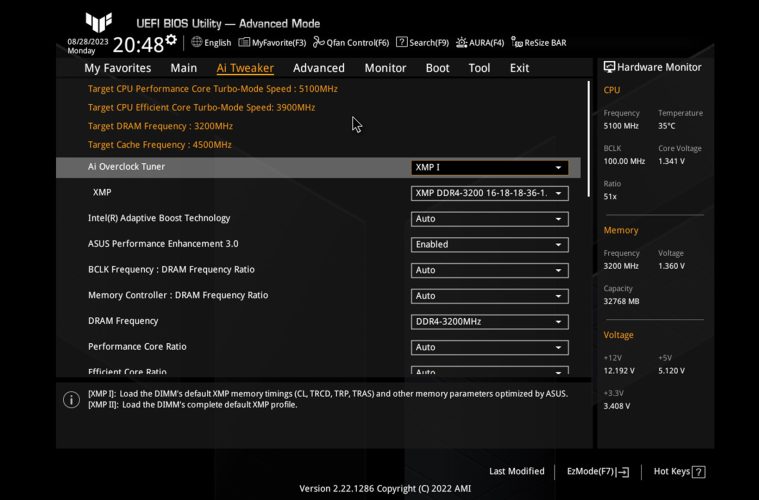Image resolution: width=759 pixels, height=500 pixels.
Task: Click the Hot Keys label
Action: coord(672,471)
